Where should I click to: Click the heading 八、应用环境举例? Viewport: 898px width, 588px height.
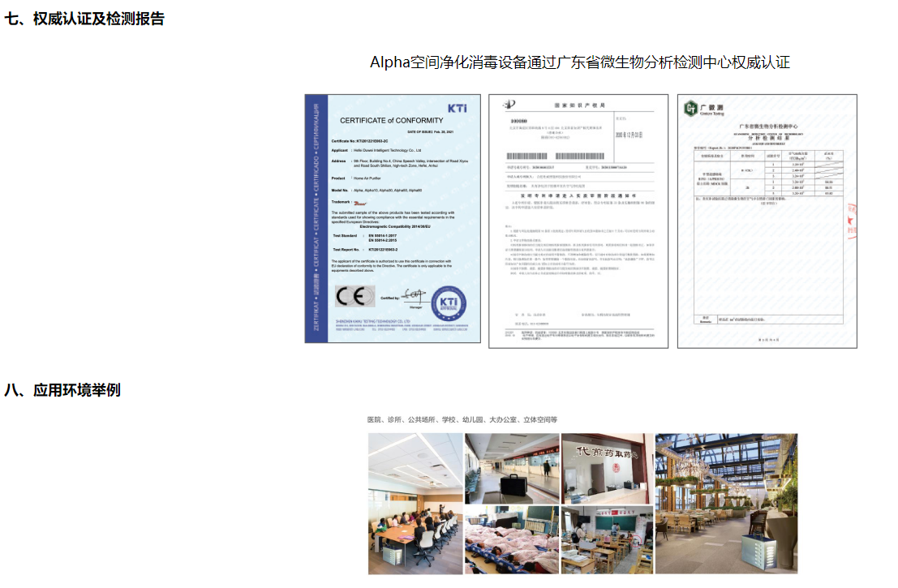62,390
